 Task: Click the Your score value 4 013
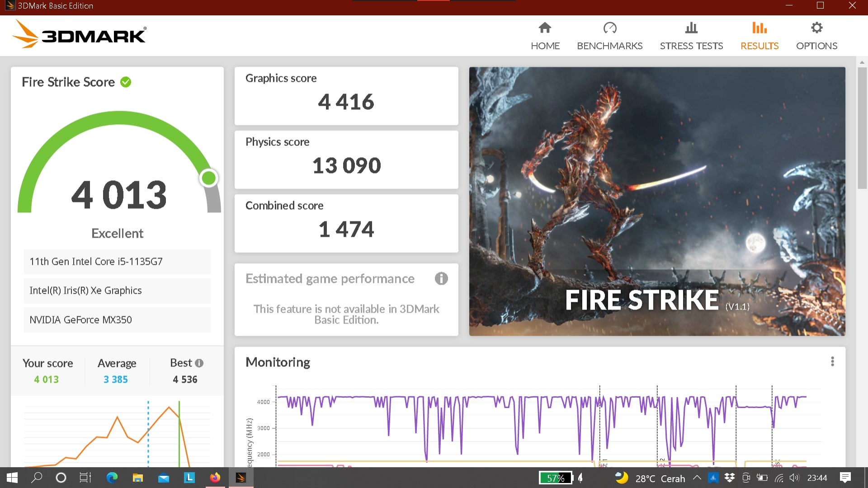point(47,380)
